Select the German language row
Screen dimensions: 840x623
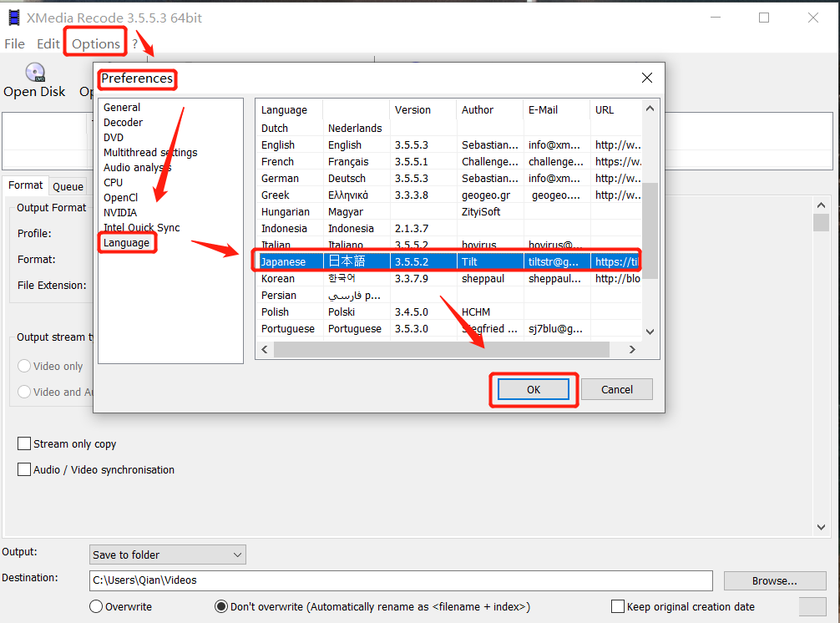click(449, 178)
